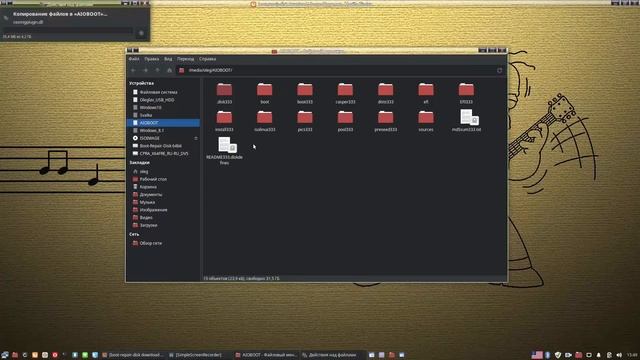This screenshot has width=640, height=360.
Task: Select Windows10 device in sidebar
Action: pos(163,107)
